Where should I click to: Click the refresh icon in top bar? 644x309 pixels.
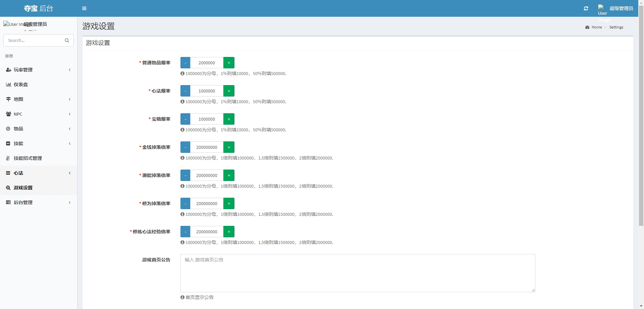tap(586, 8)
